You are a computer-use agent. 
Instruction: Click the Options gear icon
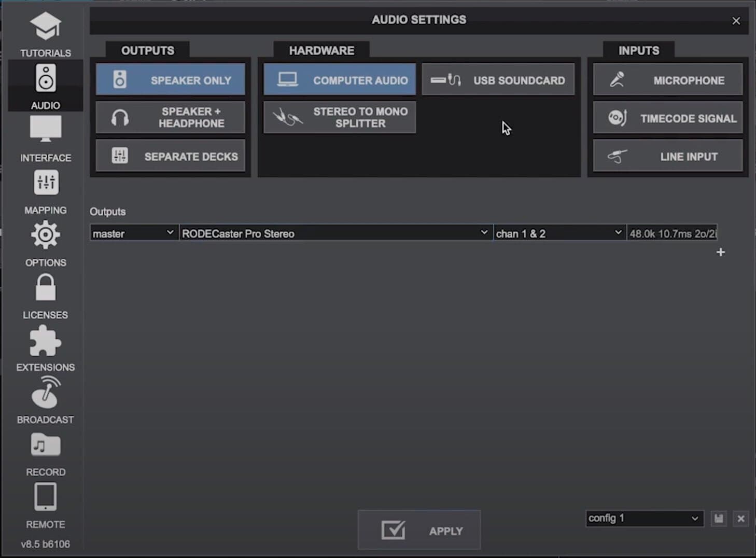pyautogui.click(x=46, y=241)
